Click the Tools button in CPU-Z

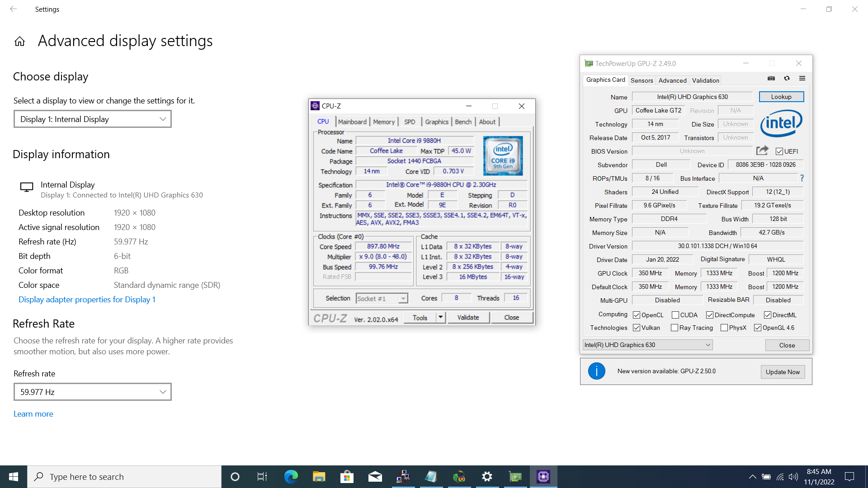pos(420,317)
